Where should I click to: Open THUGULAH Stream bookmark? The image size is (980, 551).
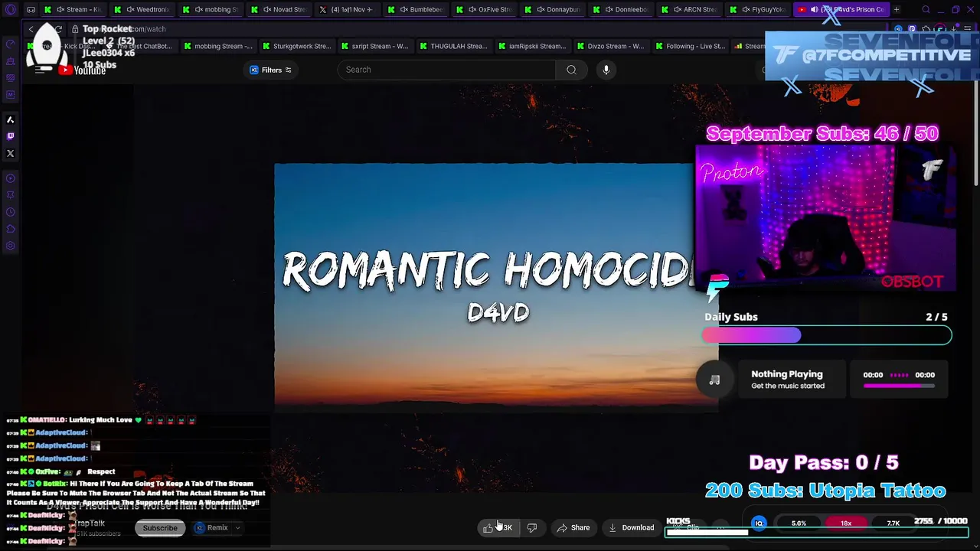453,46
